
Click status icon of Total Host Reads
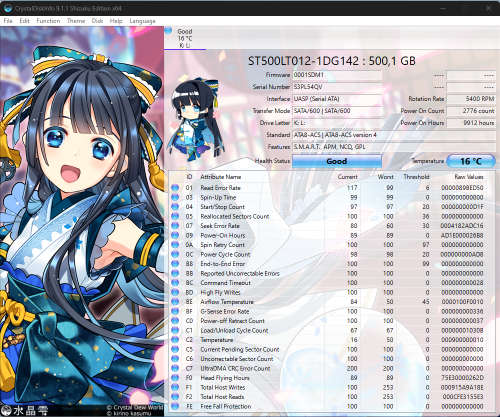[x=175, y=397]
